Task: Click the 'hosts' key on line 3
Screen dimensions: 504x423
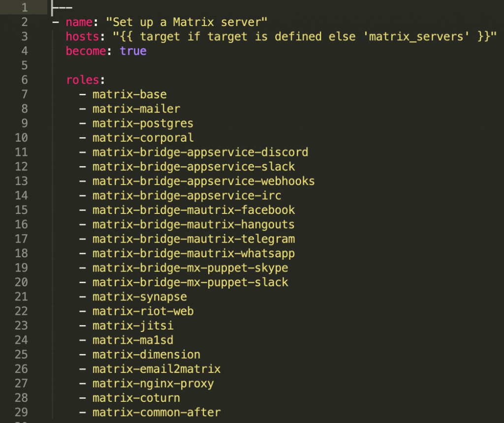Action: point(82,36)
